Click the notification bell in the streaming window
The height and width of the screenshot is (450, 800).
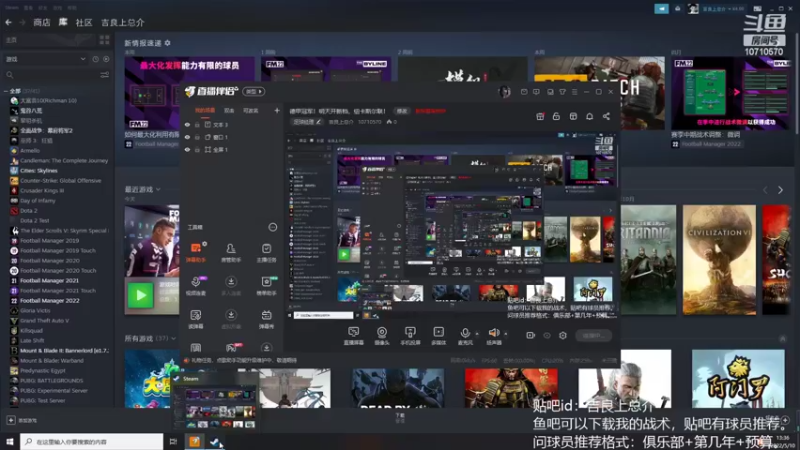[589, 116]
